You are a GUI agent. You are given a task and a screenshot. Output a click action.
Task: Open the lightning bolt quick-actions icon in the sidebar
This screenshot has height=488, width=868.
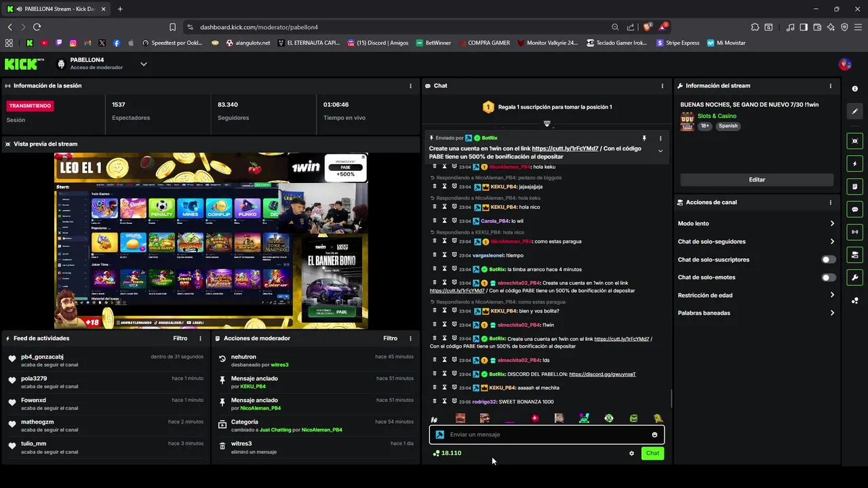854,163
